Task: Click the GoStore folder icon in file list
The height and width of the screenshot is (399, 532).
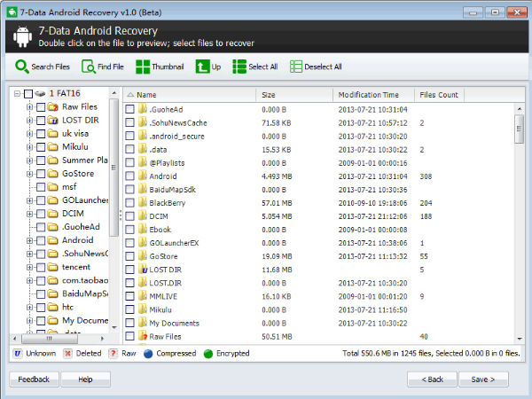Action: (x=143, y=256)
